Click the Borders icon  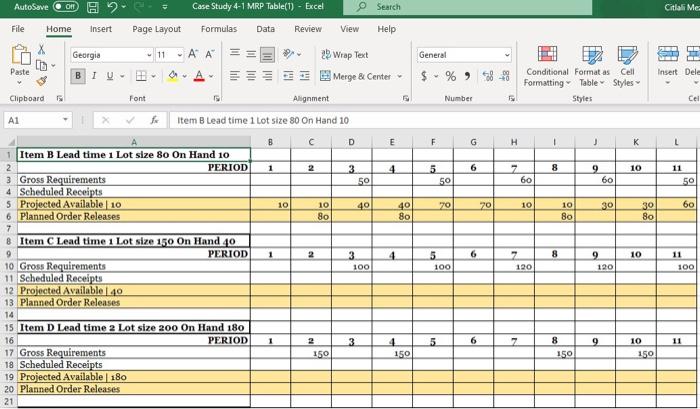point(141,76)
